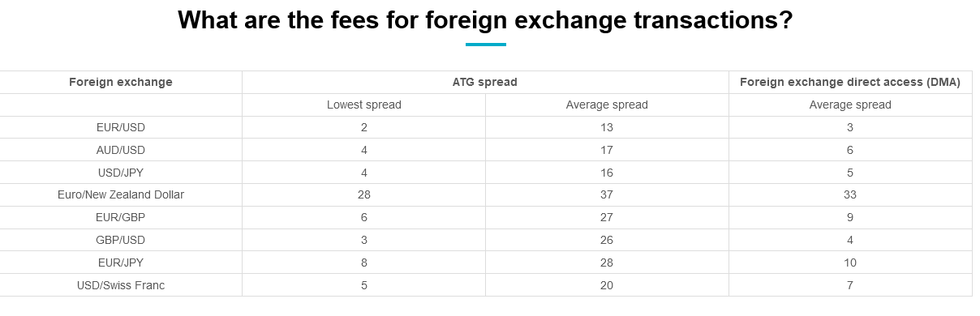Click the ATG Average spread subheader

click(x=607, y=105)
